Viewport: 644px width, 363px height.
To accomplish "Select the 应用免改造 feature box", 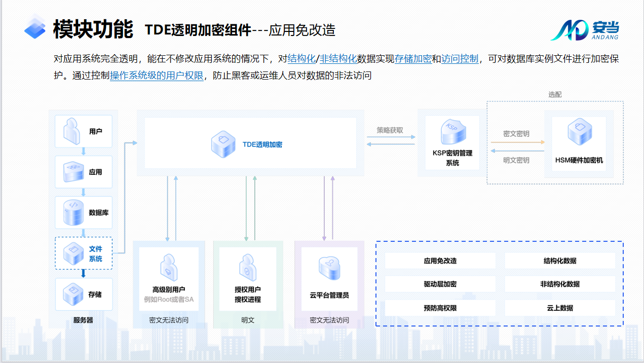I will [x=440, y=261].
